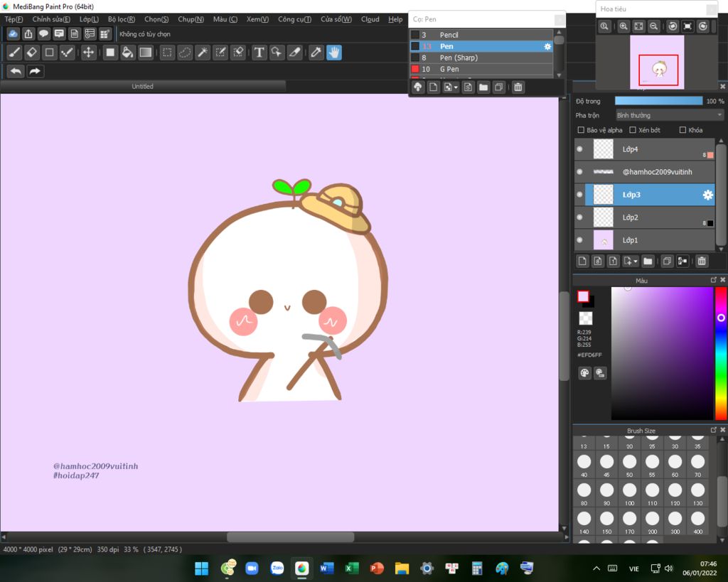This screenshot has width=728, height=582.
Task: Open the Chỉnh sửa(E) menu
Action: tap(51, 19)
